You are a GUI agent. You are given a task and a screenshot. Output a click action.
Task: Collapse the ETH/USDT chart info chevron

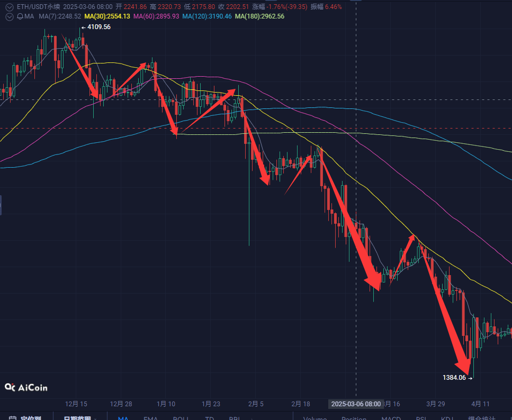[x=9, y=7]
